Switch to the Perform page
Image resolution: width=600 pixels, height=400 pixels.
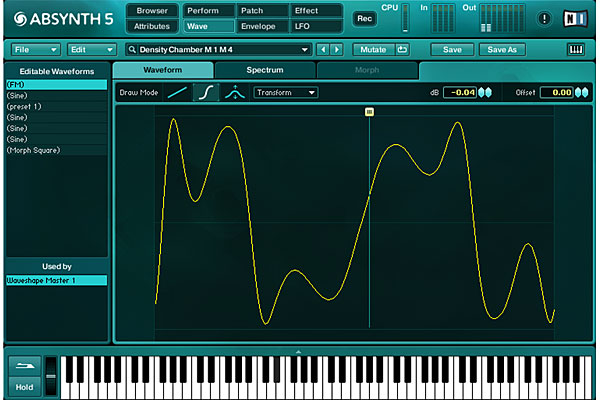(x=208, y=11)
